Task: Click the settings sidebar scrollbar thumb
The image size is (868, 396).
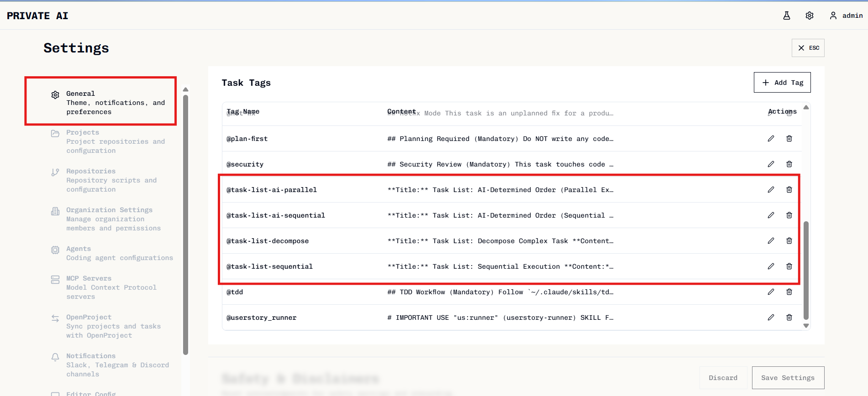Action: click(x=185, y=224)
